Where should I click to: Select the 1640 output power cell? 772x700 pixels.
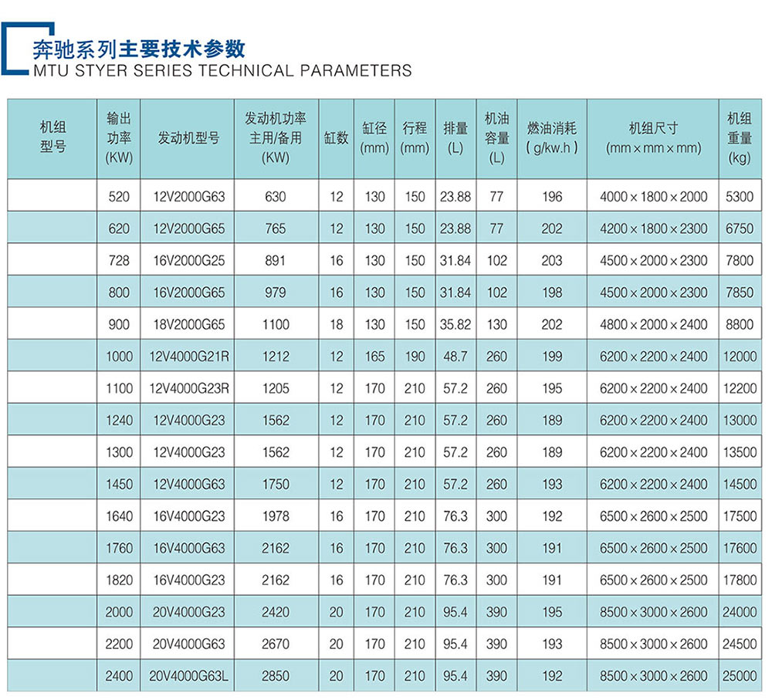click(119, 516)
